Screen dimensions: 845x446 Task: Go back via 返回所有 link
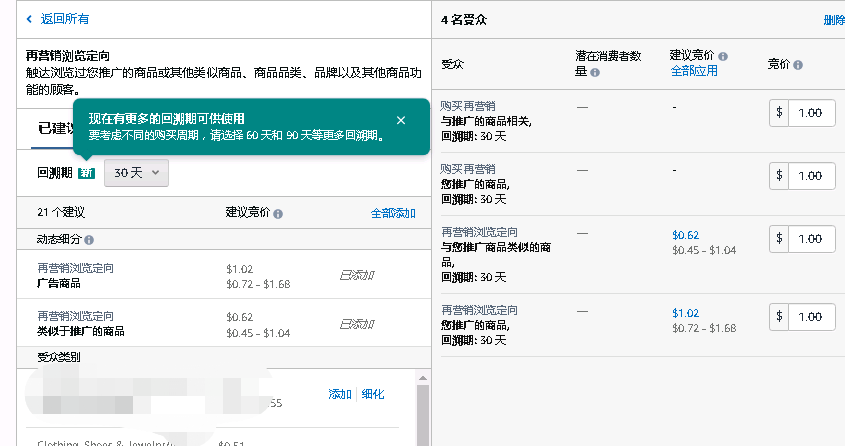(x=65, y=19)
